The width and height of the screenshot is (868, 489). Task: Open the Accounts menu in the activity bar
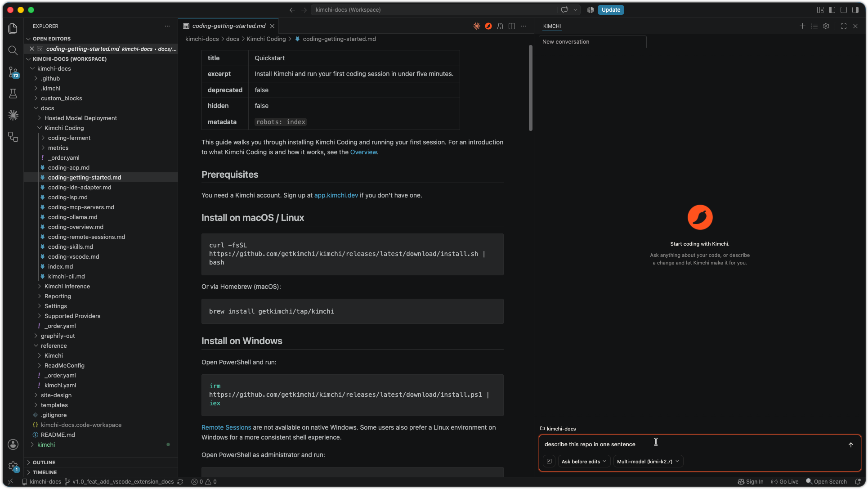point(13,444)
